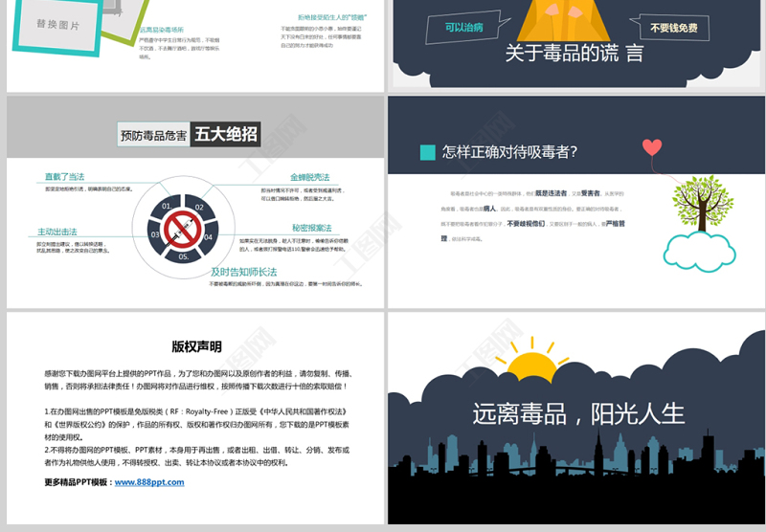This screenshot has height=532, width=766.
Task: Click the 不要钱免费 label button
Action: pos(673,28)
